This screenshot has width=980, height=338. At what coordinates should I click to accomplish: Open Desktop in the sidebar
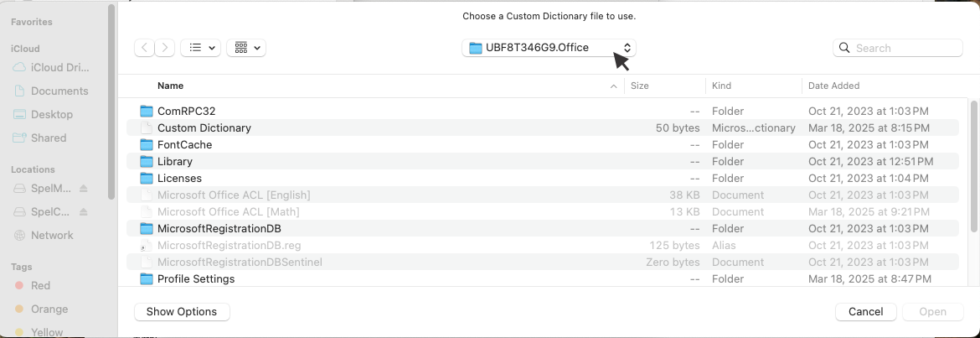[x=51, y=114]
